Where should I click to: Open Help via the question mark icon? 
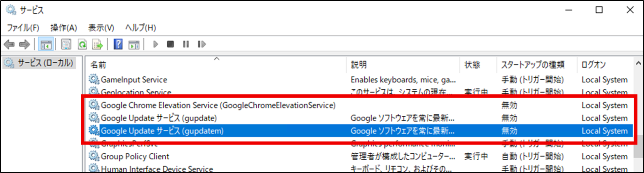click(x=118, y=44)
